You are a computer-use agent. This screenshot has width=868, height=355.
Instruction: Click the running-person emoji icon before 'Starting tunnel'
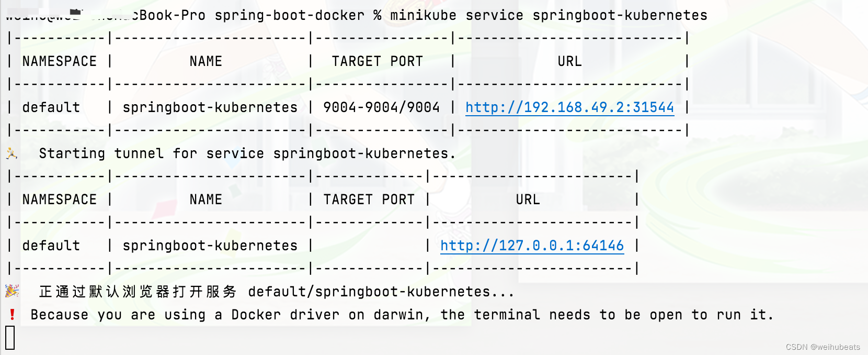pos(12,153)
